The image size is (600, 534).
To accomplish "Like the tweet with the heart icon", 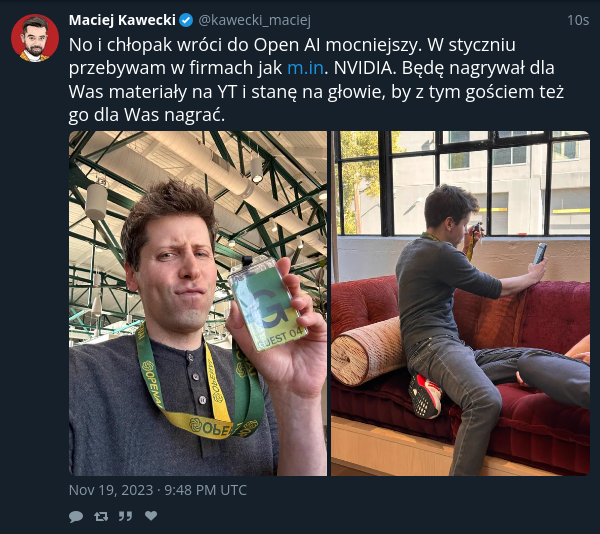I will pos(151,516).
